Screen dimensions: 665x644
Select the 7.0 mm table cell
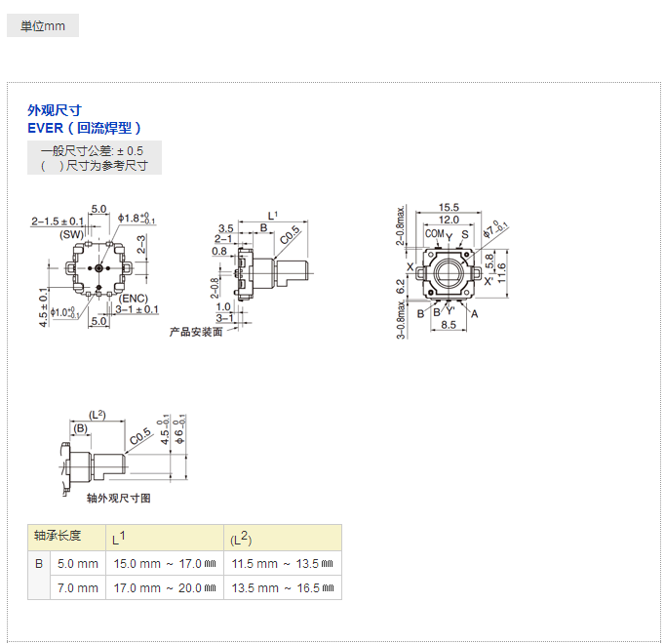78,588
